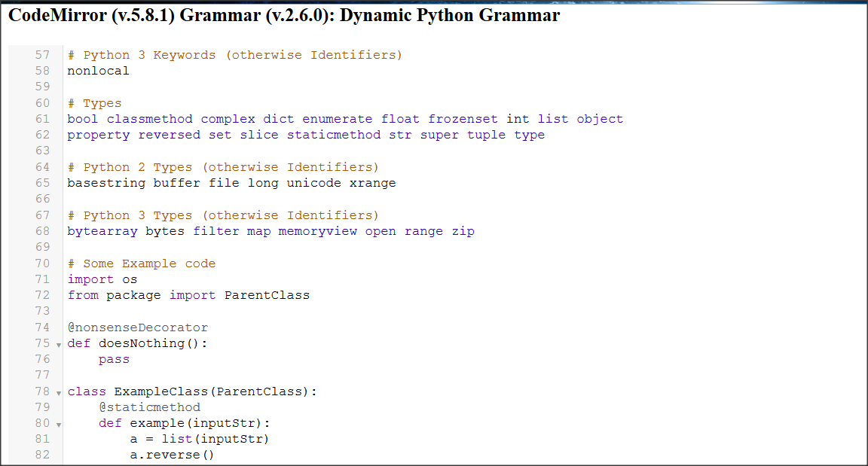868x466 pixels.
Task: Click the '# Some Example code' comment
Action: [142, 263]
